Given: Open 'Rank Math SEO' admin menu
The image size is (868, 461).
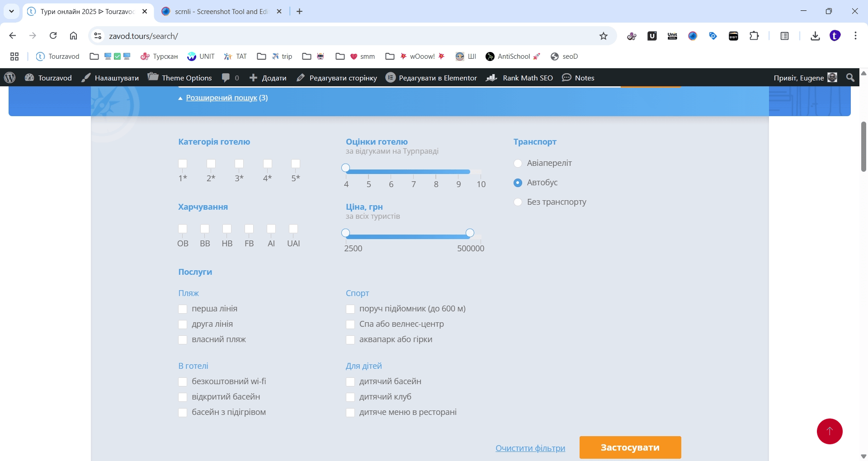Looking at the screenshot, I should click(x=519, y=78).
